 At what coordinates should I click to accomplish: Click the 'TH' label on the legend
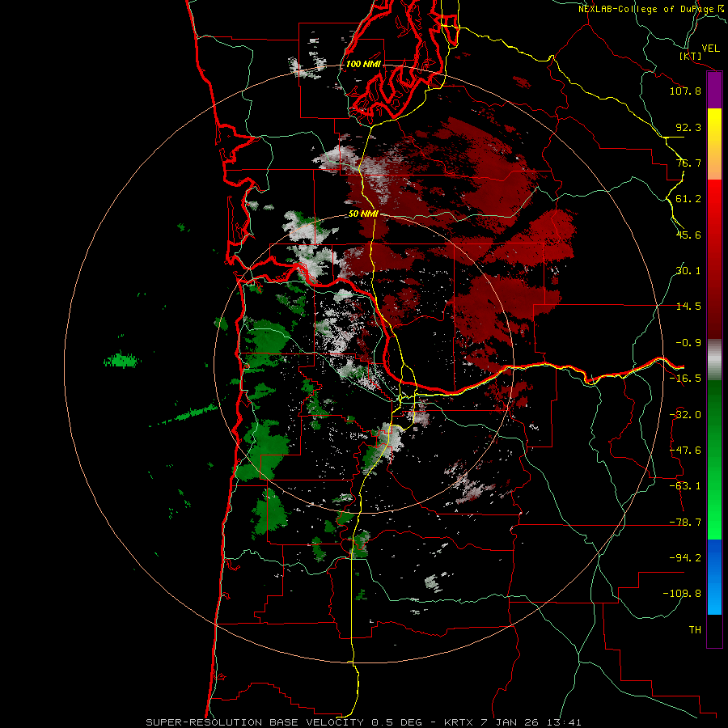(695, 630)
